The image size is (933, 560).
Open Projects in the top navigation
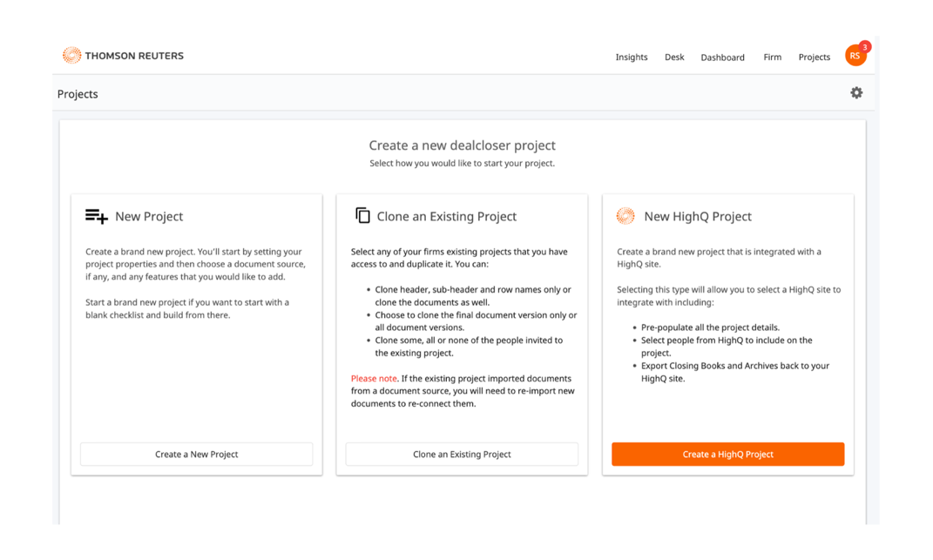pos(814,57)
